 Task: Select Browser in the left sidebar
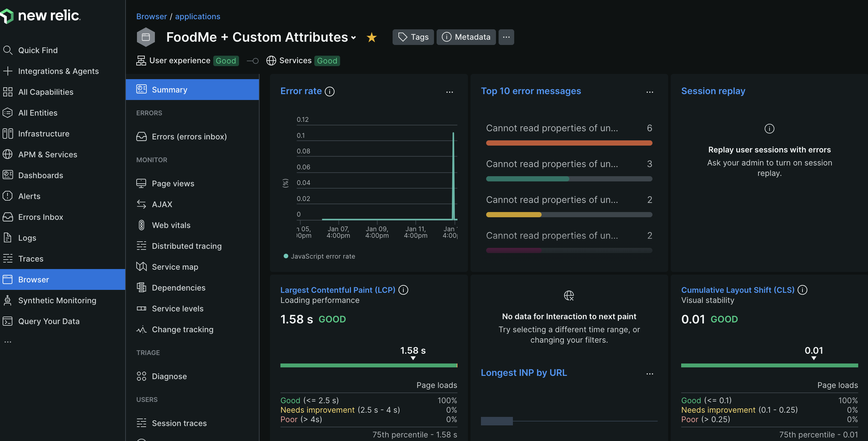pos(63,279)
